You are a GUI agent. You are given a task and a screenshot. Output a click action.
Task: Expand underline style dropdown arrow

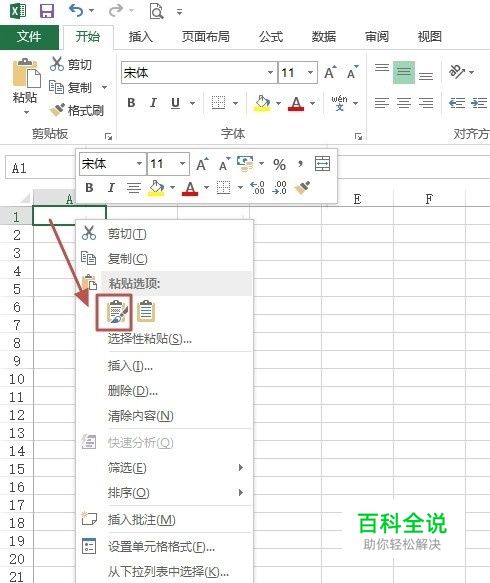pos(192,103)
